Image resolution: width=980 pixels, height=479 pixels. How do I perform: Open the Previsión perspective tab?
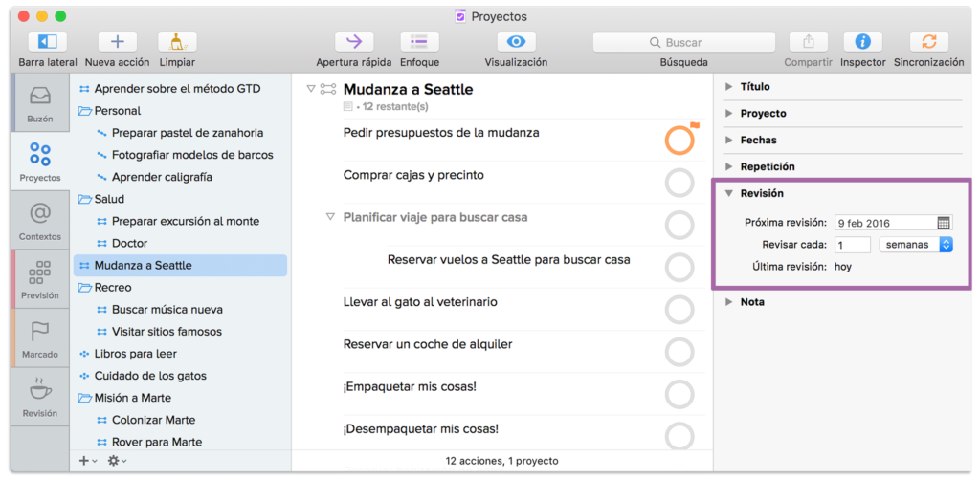[40, 279]
